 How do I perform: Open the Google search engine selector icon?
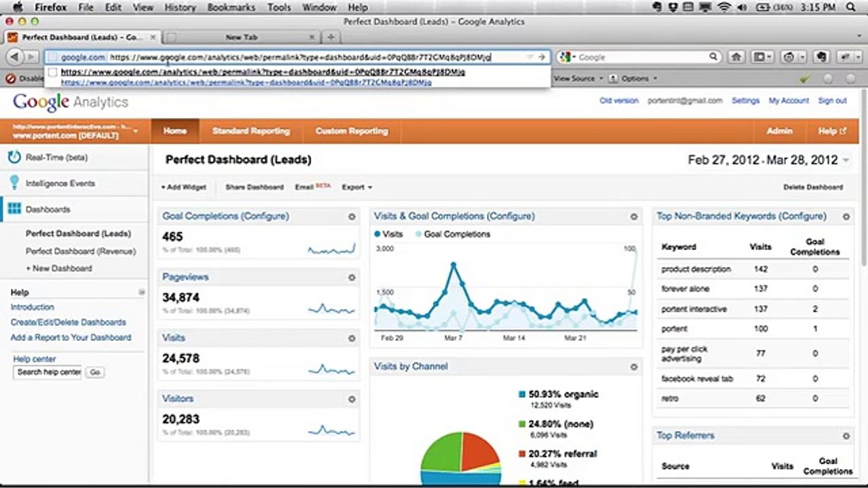pyautogui.click(x=566, y=58)
